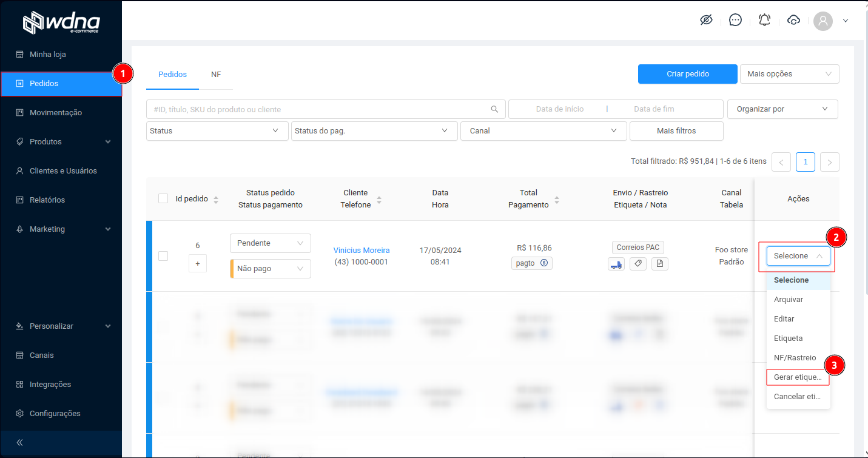
Task: Open the Vinicius Moreira client link
Action: [x=362, y=250]
